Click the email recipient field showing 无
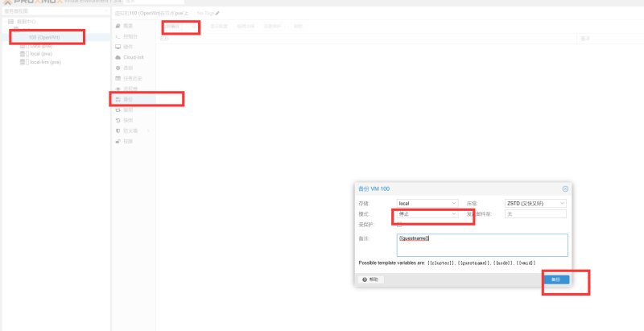Viewport: 644px width, 331px height. pos(535,214)
